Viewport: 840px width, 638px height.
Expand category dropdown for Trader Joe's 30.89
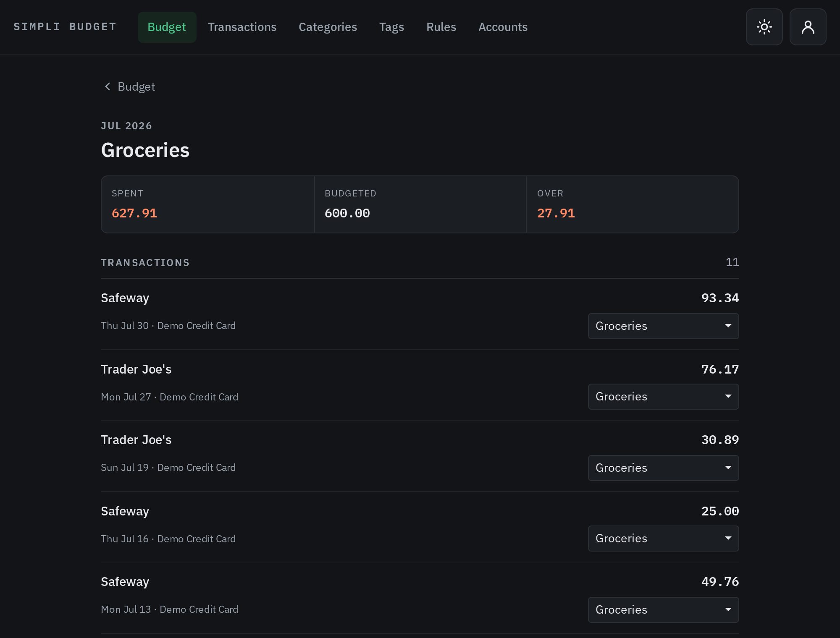click(663, 468)
